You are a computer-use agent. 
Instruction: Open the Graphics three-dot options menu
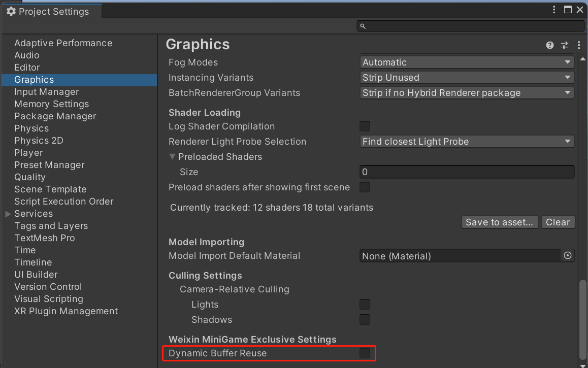coord(579,45)
